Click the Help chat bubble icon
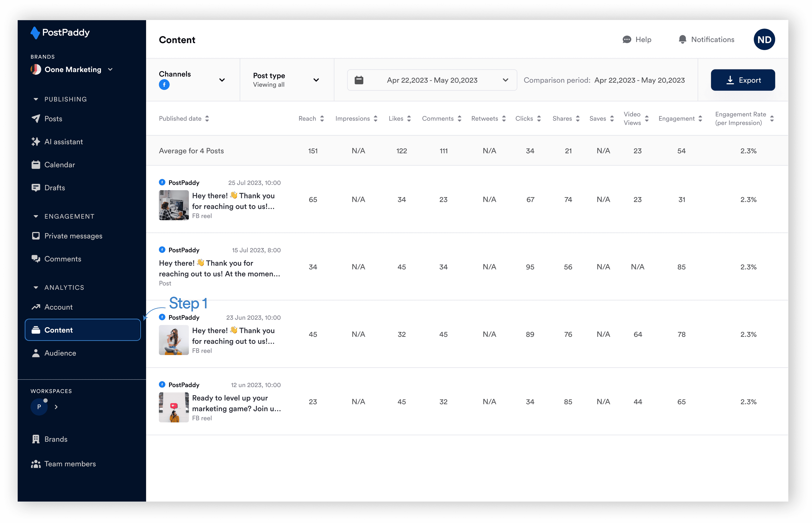Image resolution: width=812 pixels, height=523 pixels. (x=626, y=39)
